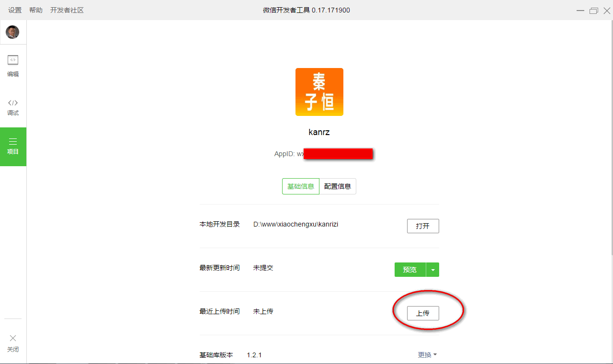This screenshot has width=613, height=364.
Task: Click the 上传 upload button
Action: [423, 313]
